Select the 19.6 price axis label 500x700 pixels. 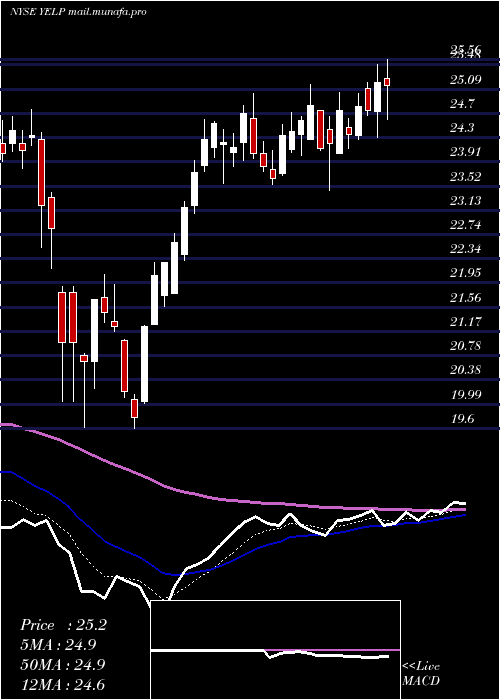tap(463, 418)
